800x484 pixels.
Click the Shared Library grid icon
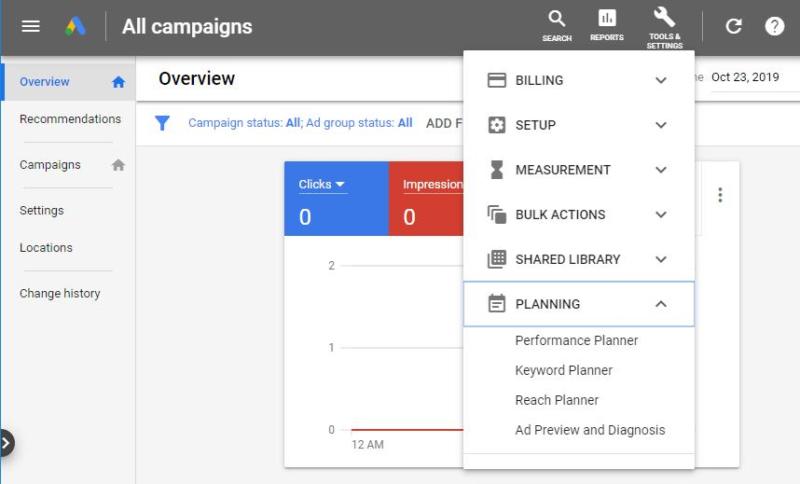[x=496, y=259]
